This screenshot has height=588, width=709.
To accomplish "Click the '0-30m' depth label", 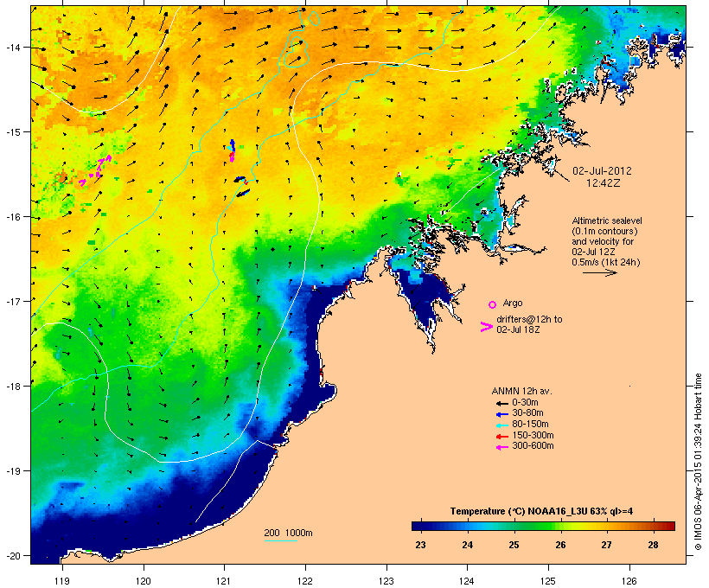I will 525,403.
